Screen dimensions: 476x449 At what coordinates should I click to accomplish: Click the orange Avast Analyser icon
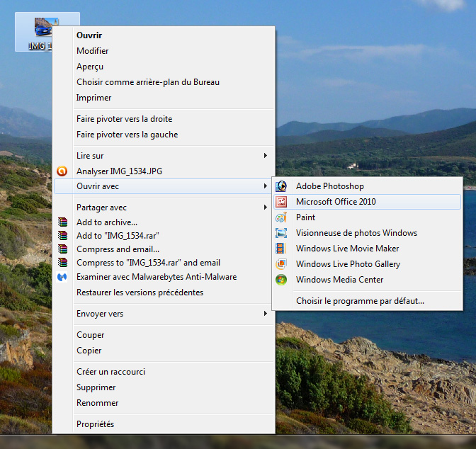click(63, 171)
